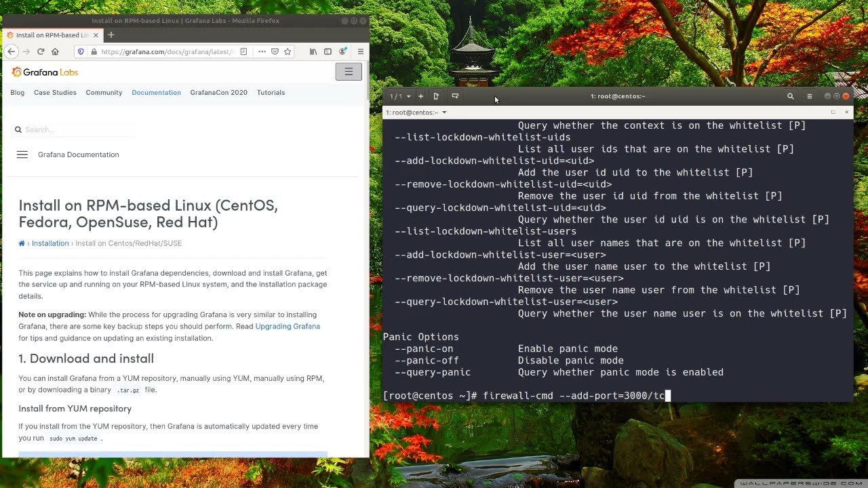Expand the Grafana Documentation sidebar menu
The height and width of the screenshot is (488, 868).
click(22, 155)
